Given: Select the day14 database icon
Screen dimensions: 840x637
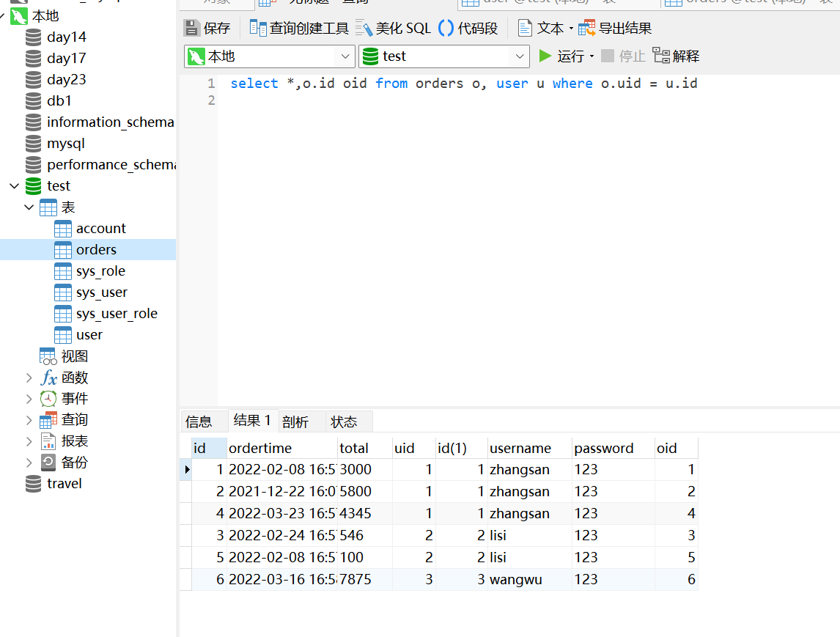Looking at the screenshot, I should click(x=33, y=37).
